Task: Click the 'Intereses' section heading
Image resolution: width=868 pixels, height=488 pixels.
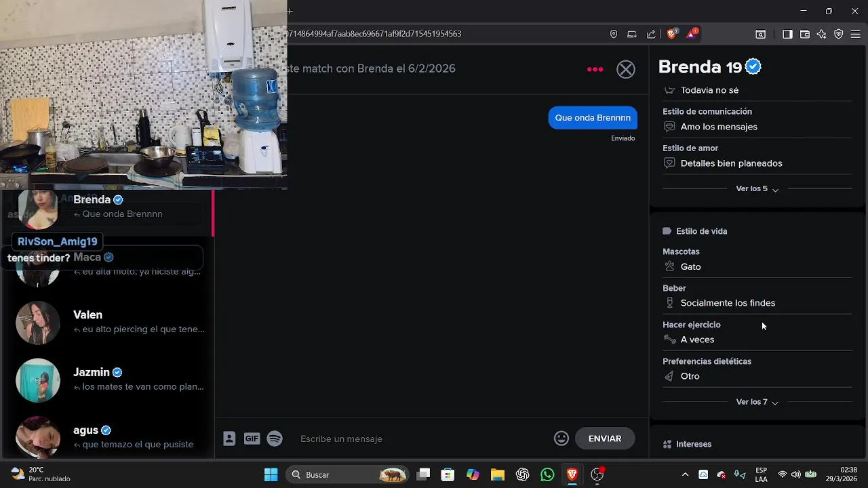Action: pyautogui.click(x=694, y=444)
